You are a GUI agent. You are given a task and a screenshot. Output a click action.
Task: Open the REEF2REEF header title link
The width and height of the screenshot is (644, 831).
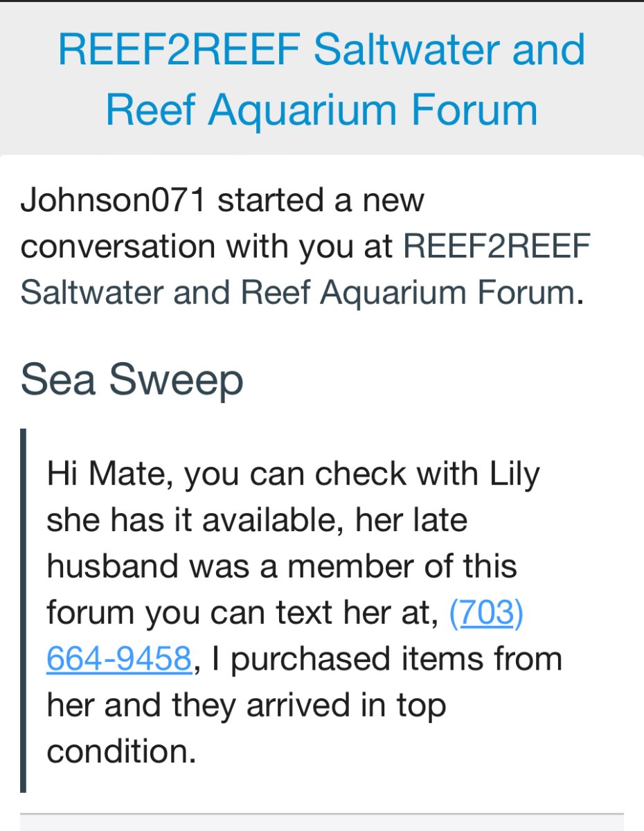[321, 79]
